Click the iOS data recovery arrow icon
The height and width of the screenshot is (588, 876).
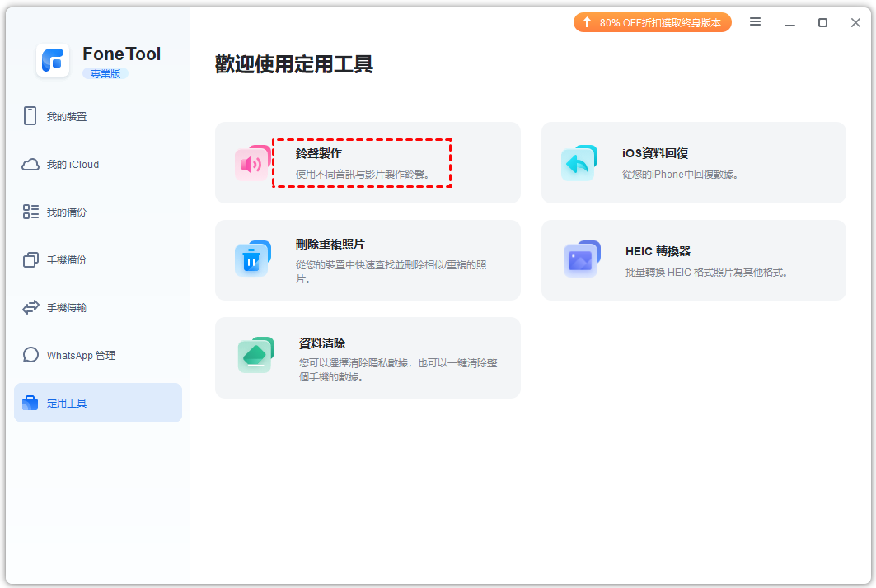(x=579, y=163)
